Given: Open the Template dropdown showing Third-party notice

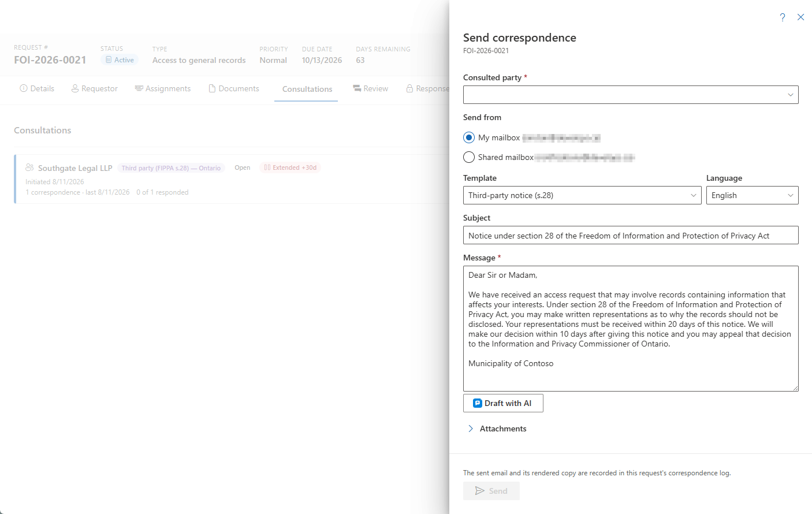Looking at the screenshot, I should coord(582,195).
